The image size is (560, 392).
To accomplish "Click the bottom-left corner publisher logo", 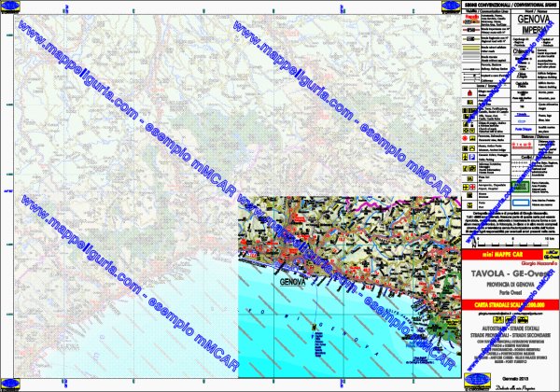I will coord(10,385).
